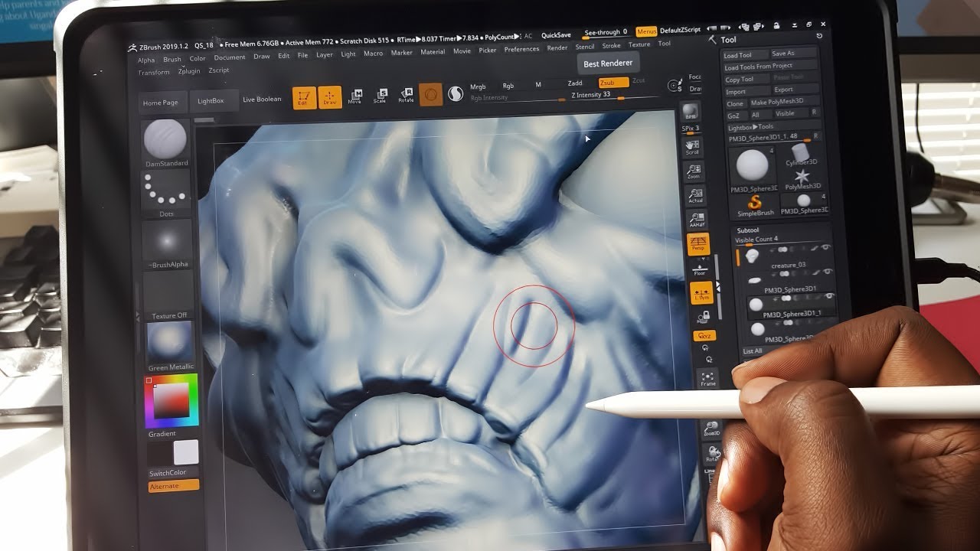Open the BrushAlpha picker
The height and width of the screenshot is (551, 980).
coord(168,245)
